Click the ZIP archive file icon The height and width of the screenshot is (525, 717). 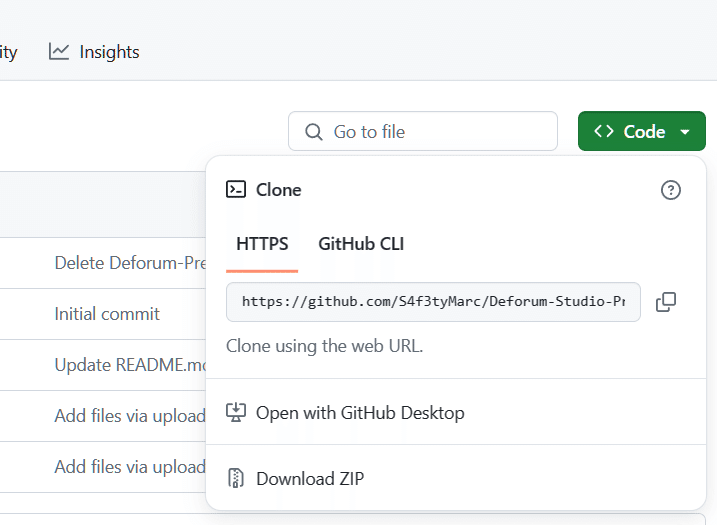pos(236,478)
